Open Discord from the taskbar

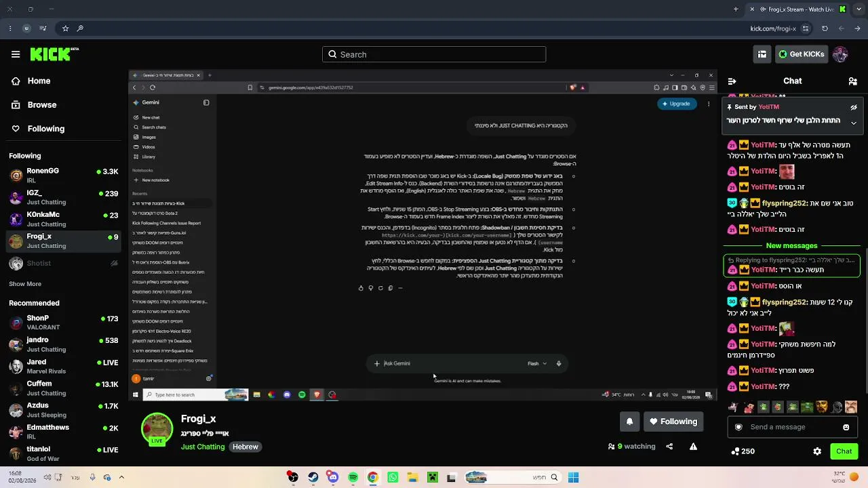click(x=333, y=478)
